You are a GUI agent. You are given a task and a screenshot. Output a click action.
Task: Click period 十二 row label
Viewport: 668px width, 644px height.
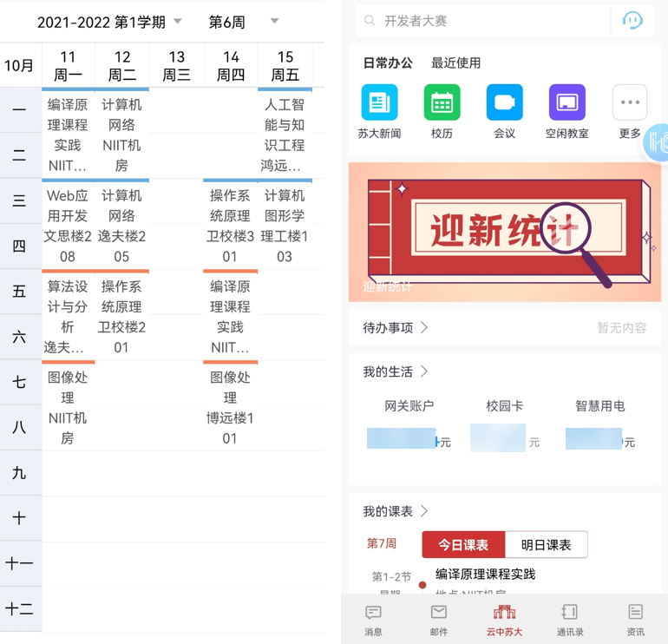tap(19, 608)
